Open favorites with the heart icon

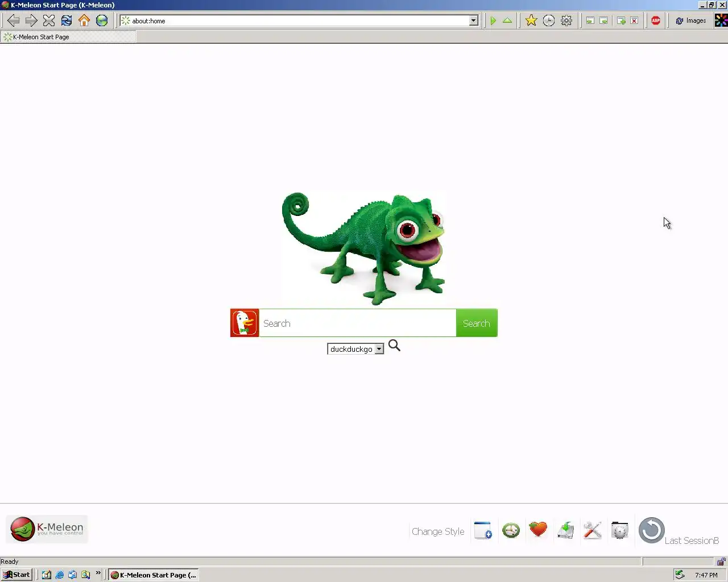537,530
